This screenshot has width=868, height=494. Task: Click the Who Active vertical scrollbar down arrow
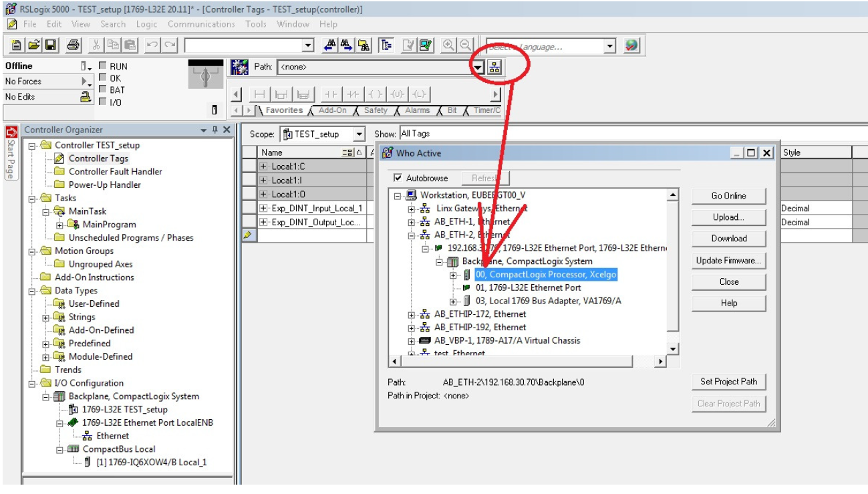(674, 350)
